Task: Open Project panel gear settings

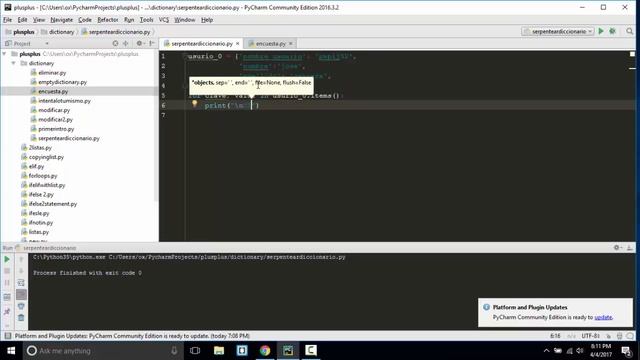Action: pyautogui.click(x=140, y=43)
